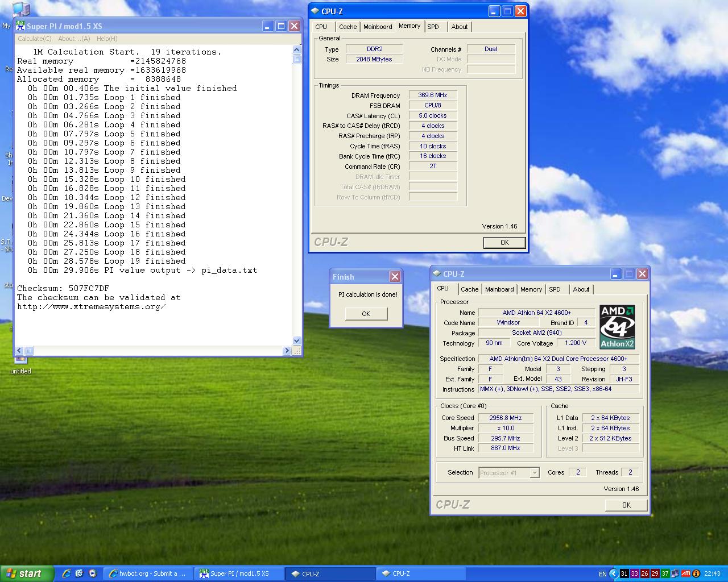728x582 pixels.
Task: Click the taskbar clock showing 22:43
Action: 712,574
